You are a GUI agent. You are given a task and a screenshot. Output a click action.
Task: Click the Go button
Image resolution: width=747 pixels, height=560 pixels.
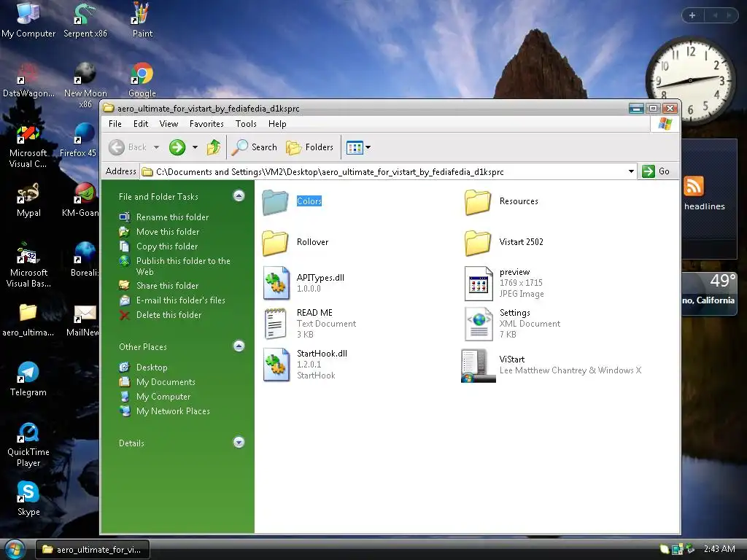[656, 171]
